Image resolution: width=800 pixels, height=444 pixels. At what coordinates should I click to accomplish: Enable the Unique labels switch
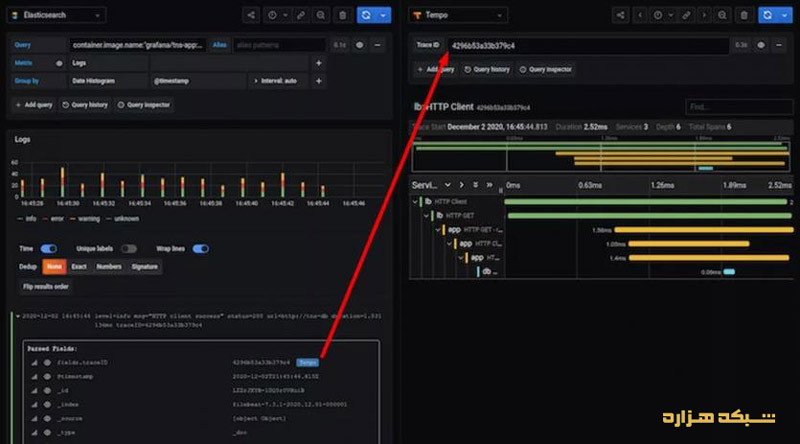point(129,249)
